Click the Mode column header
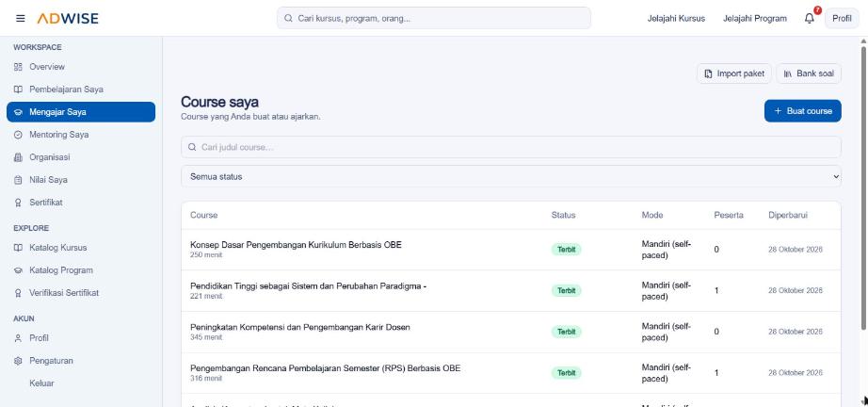The height and width of the screenshot is (407, 868). point(652,215)
